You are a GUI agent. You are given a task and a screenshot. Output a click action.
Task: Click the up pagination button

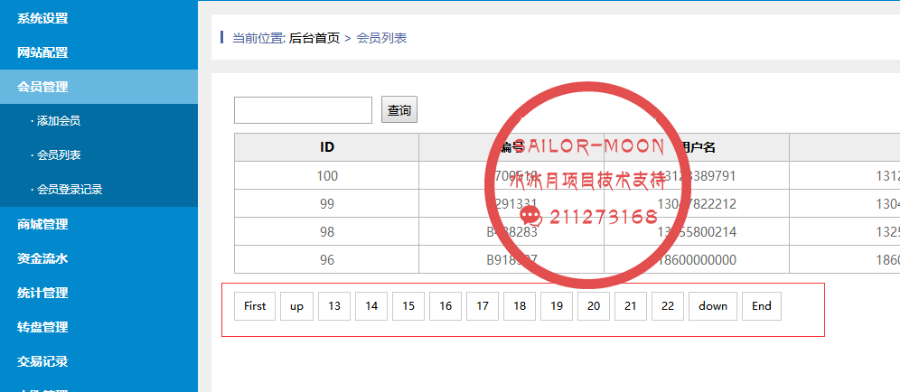(297, 306)
